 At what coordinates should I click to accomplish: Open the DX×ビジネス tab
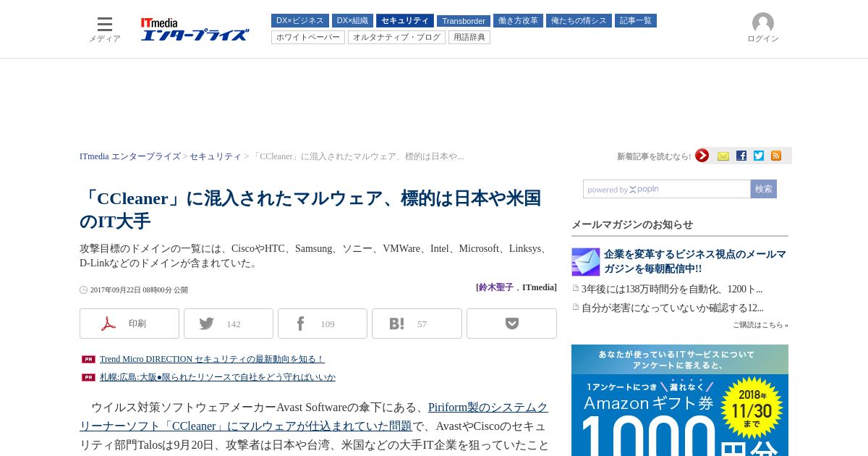click(x=300, y=21)
